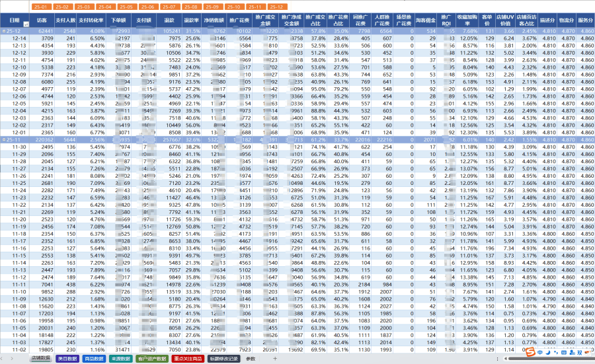The width and height of the screenshot is (595, 364).
Task: Open the 商品数据 sheet tab
Action: click(94, 359)
